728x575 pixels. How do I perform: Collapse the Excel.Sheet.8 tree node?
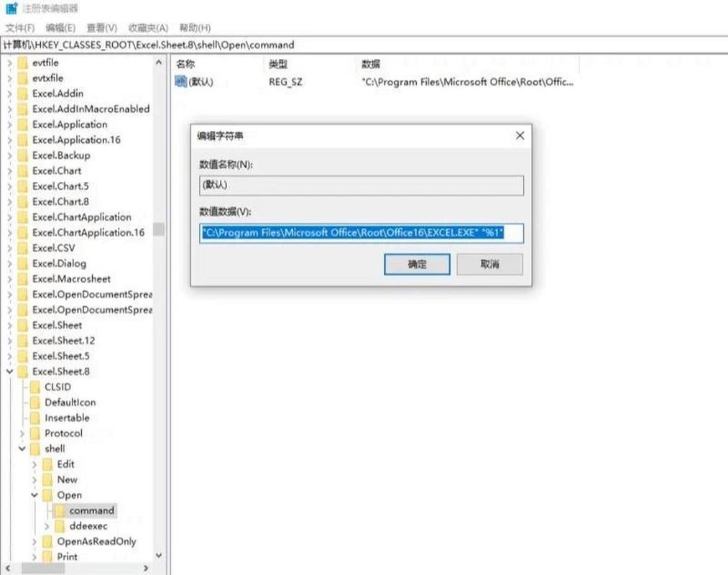pyautogui.click(x=10, y=372)
